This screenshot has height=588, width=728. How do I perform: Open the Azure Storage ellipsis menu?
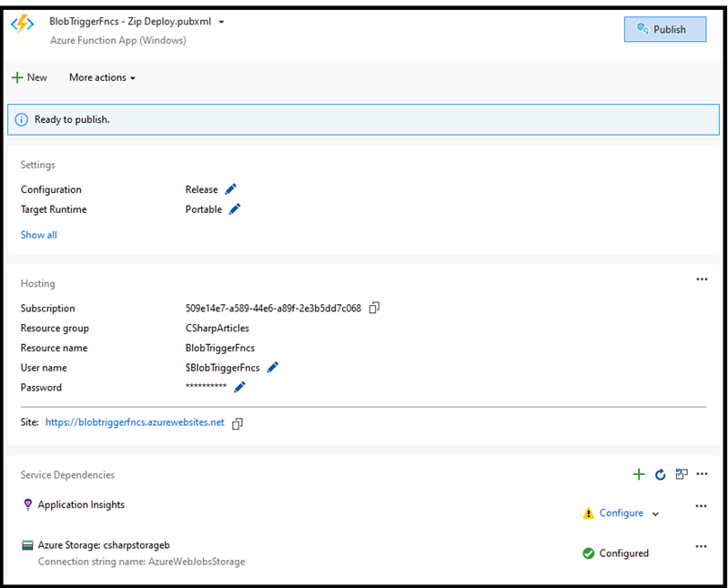[x=702, y=545]
